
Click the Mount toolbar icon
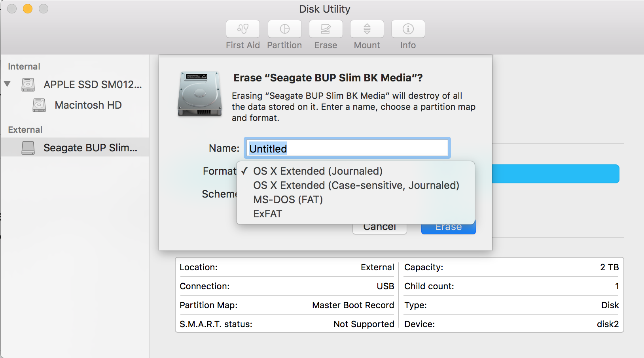pyautogui.click(x=367, y=29)
